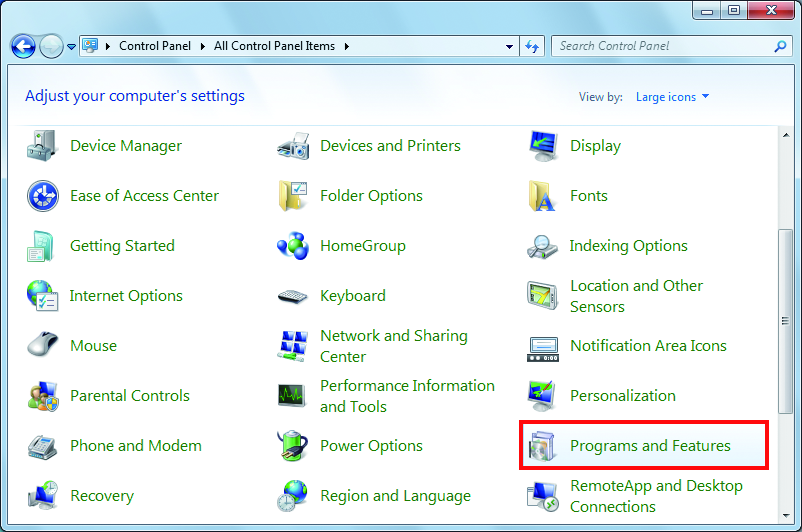
Task: Click the Programs and Features icon
Action: coord(543,446)
